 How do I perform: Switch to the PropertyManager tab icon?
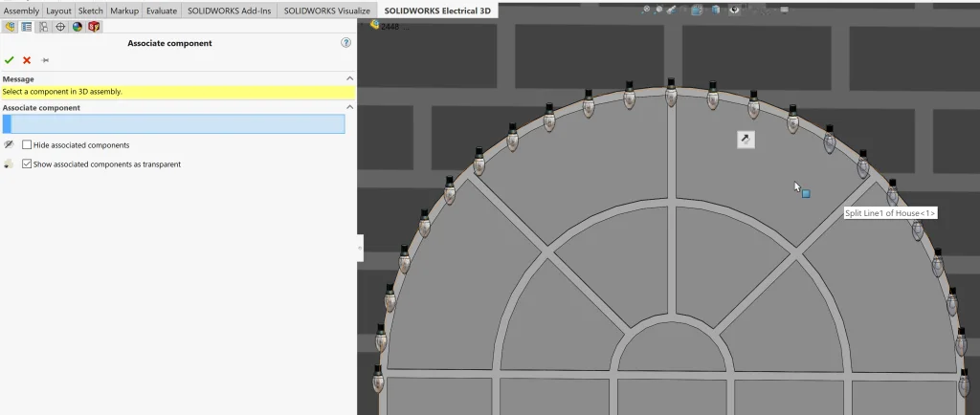27,27
